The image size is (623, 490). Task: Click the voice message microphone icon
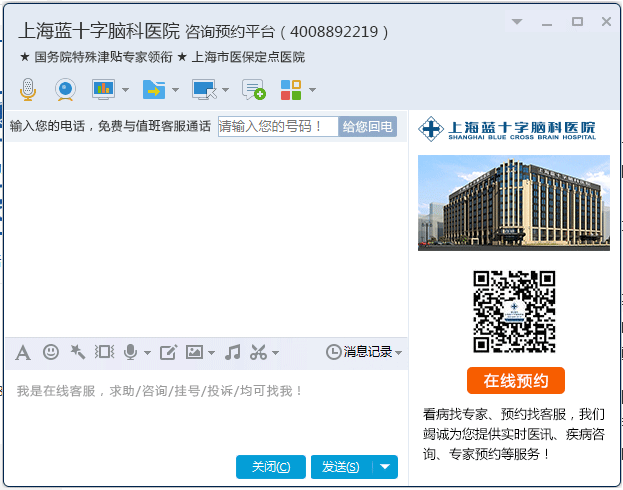pyautogui.click(x=130, y=352)
